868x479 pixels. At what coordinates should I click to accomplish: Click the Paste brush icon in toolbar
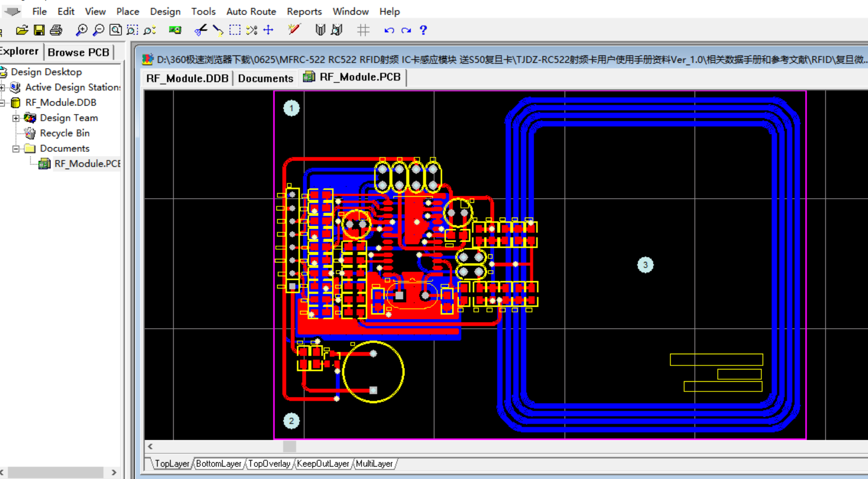click(x=218, y=30)
